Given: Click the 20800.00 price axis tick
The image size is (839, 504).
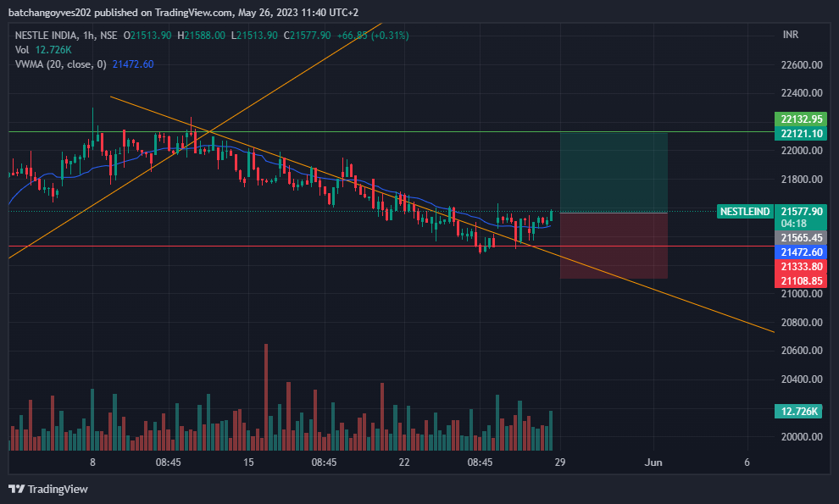Looking at the screenshot, I should click(802, 322).
